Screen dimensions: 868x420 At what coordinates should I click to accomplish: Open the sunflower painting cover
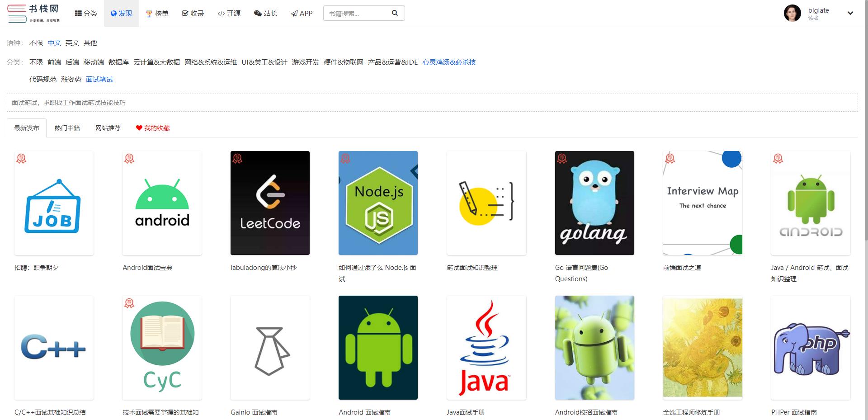coord(703,348)
